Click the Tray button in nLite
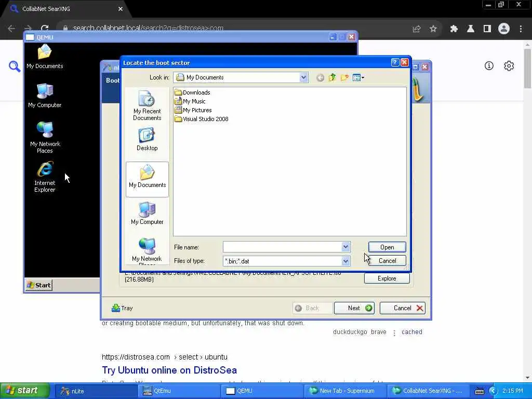The image size is (532, 399). click(x=122, y=308)
